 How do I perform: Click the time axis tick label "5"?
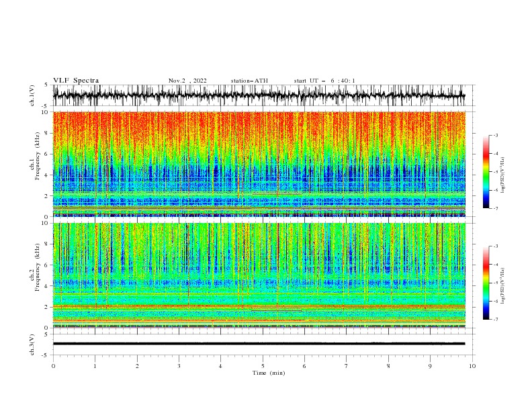[263, 366]
